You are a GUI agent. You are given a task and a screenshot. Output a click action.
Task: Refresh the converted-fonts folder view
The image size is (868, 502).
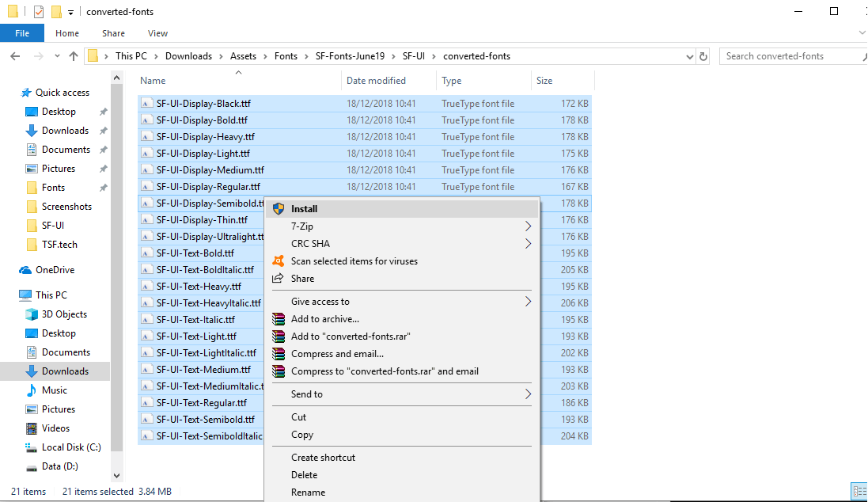[704, 55]
